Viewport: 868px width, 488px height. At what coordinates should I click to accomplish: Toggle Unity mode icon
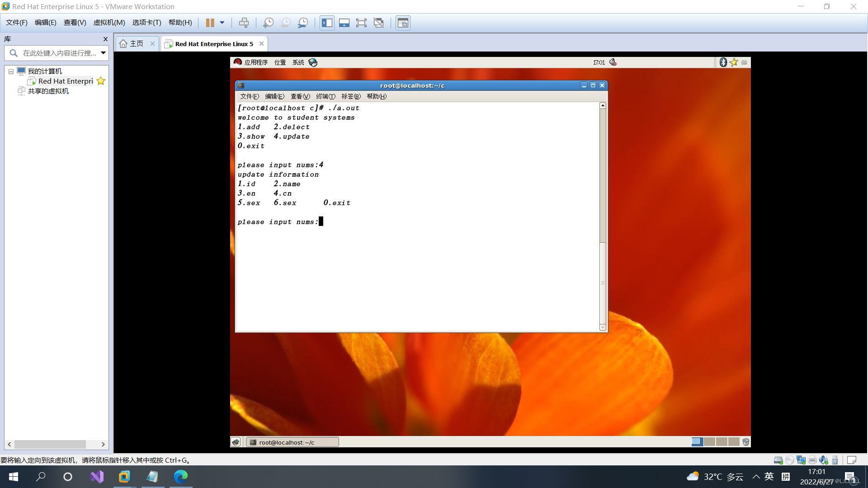[x=379, y=23]
